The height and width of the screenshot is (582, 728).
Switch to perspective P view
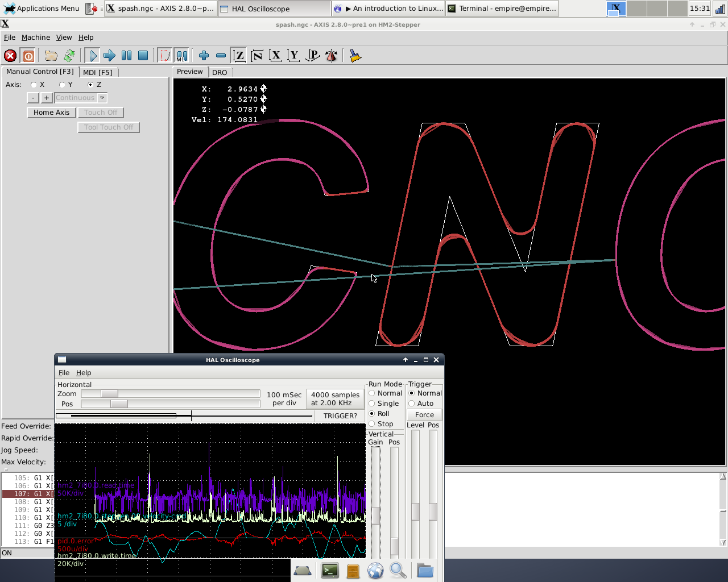(312, 56)
